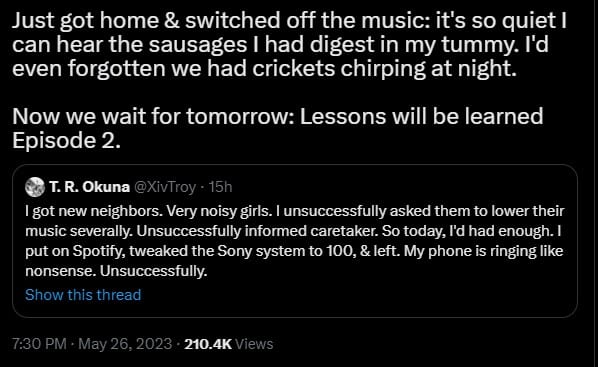The height and width of the screenshot is (367, 598).
Task: Click the 7:30 PM post time
Action: 39,344
